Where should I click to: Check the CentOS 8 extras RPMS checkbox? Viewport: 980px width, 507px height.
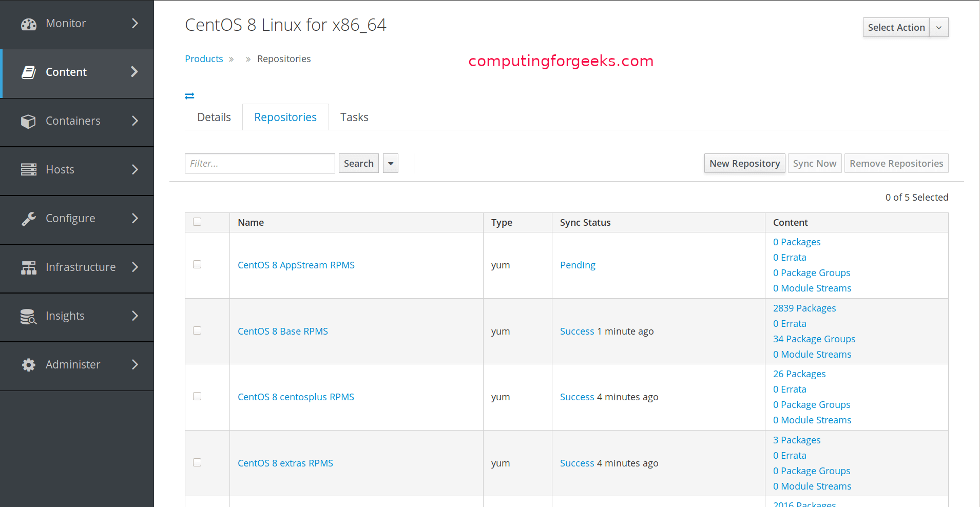click(197, 462)
